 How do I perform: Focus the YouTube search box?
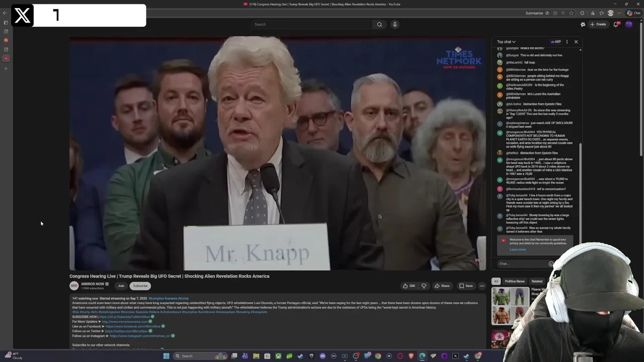coord(312,24)
